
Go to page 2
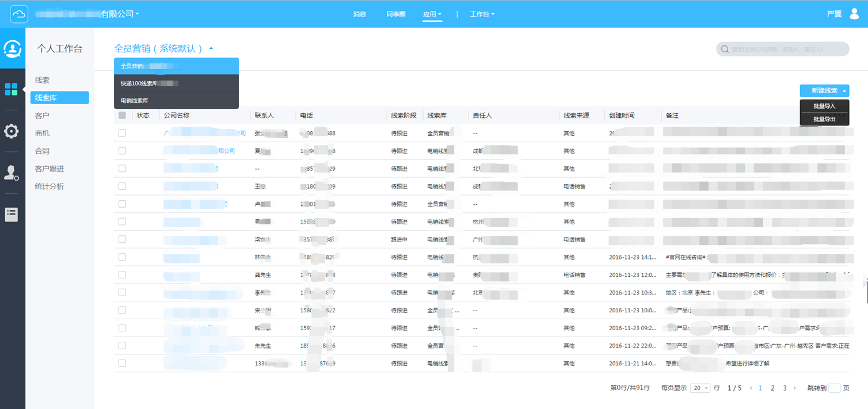(772, 388)
